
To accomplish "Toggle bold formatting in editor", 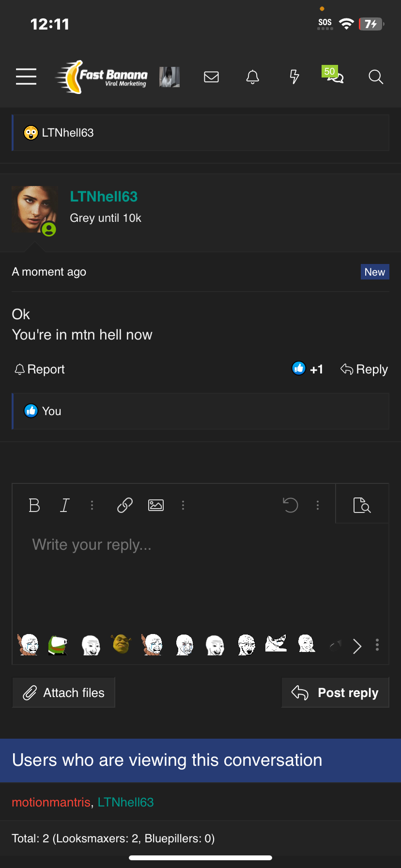I will click(34, 505).
